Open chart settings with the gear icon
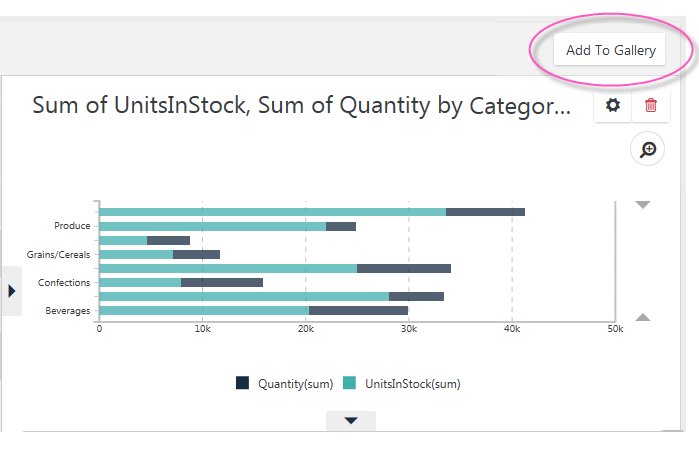 point(613,106)
